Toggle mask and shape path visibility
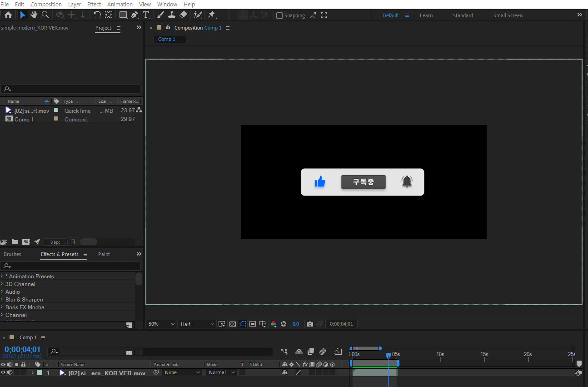 pyautogui.click(x=243, y=324)
